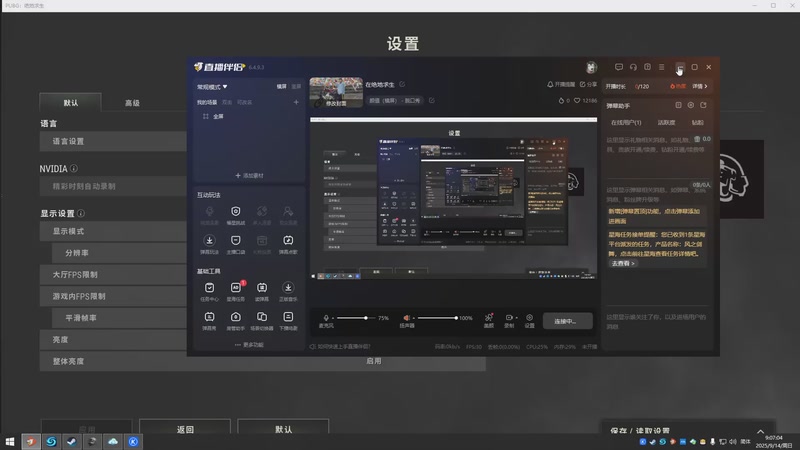Clear gift messages with trash icon

pos(697,139)
